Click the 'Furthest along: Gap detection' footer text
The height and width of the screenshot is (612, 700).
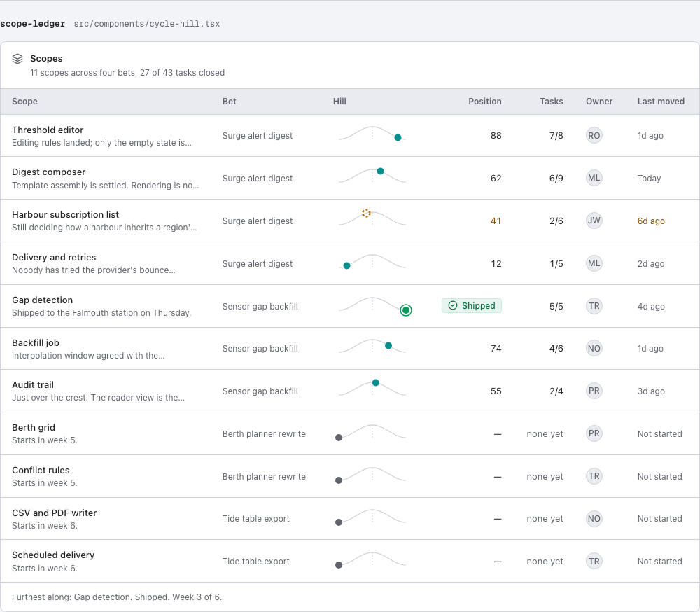click(117, 597)
